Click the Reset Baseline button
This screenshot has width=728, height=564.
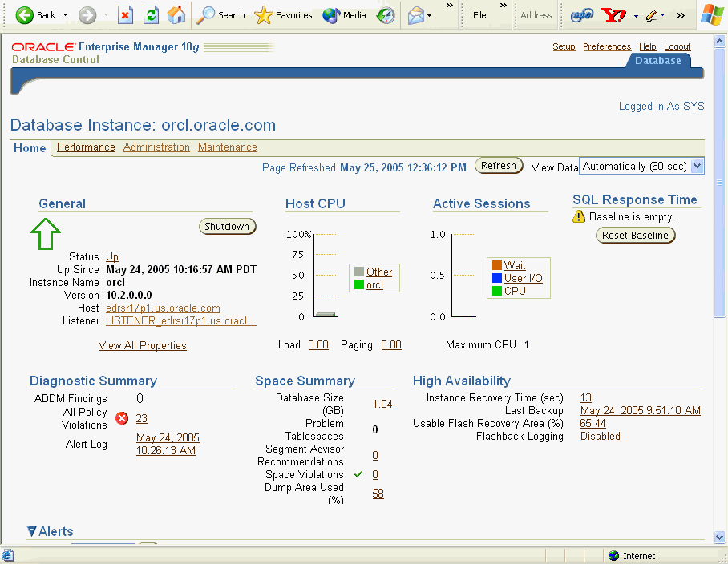pyautogui.click(x=636, y=236)
